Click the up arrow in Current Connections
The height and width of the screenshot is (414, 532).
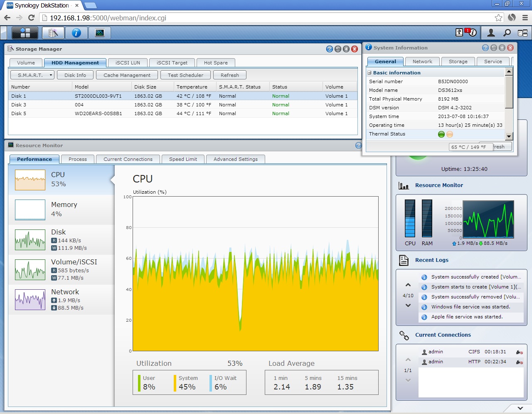tap(408, 360)
